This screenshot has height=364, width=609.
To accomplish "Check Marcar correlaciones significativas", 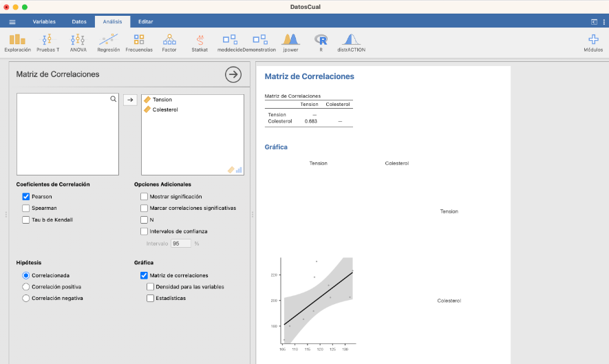I will (x=144, y=208).
